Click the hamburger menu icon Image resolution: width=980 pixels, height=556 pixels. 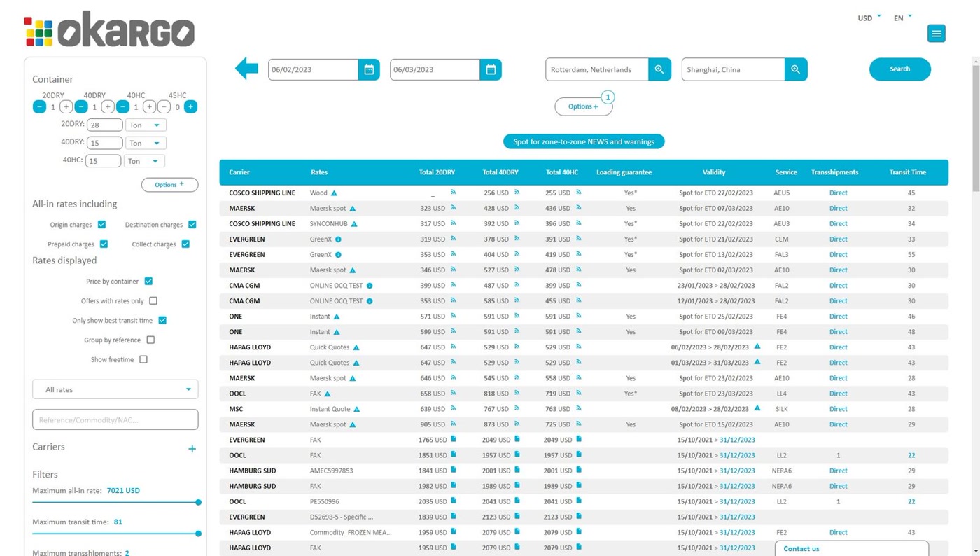936,34
